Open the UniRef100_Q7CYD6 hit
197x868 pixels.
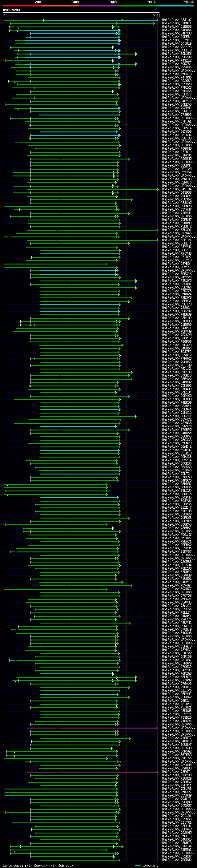tap(177, 596)
